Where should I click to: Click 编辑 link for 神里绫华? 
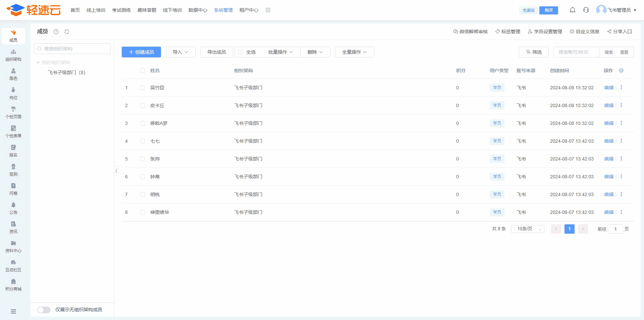(608, 212)
